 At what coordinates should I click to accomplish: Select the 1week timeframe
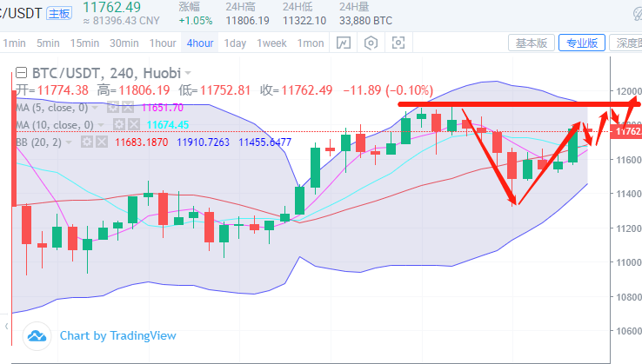(x=271, y=43)
